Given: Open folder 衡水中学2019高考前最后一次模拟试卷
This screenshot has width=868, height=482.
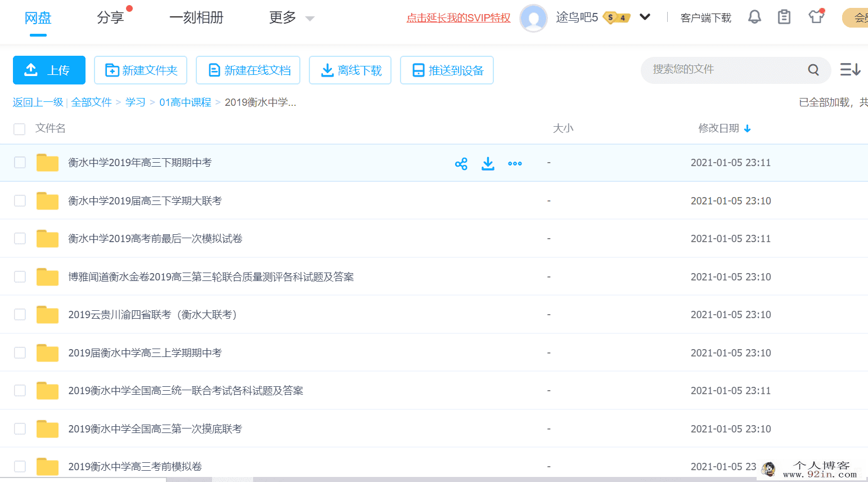Looking at the screenshot, I should (155, 239).
